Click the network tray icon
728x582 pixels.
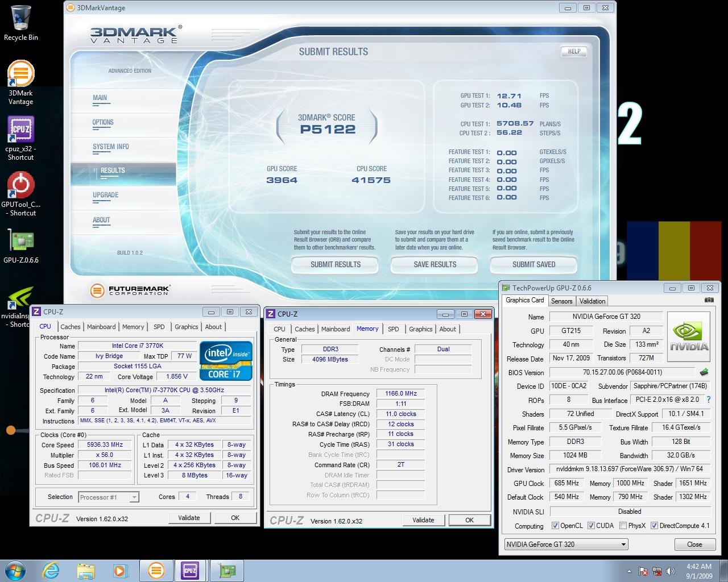tap(657, 571)
